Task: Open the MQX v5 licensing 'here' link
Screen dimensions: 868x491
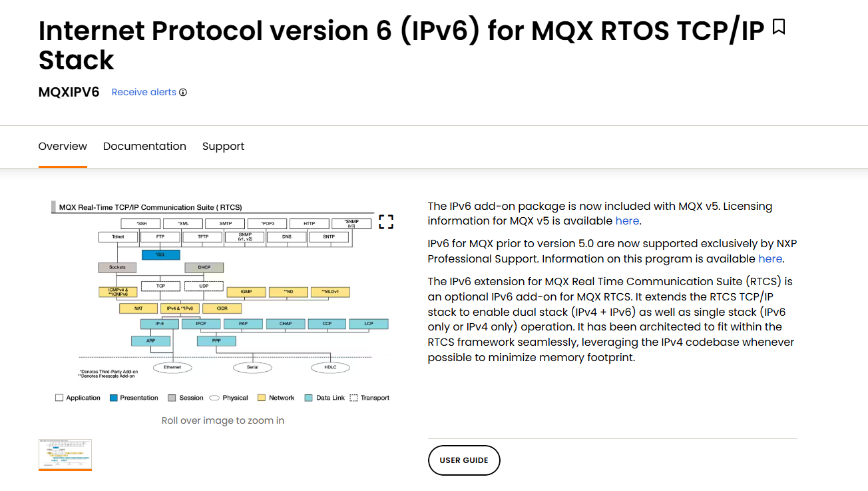Action: (x=627, y=221)
